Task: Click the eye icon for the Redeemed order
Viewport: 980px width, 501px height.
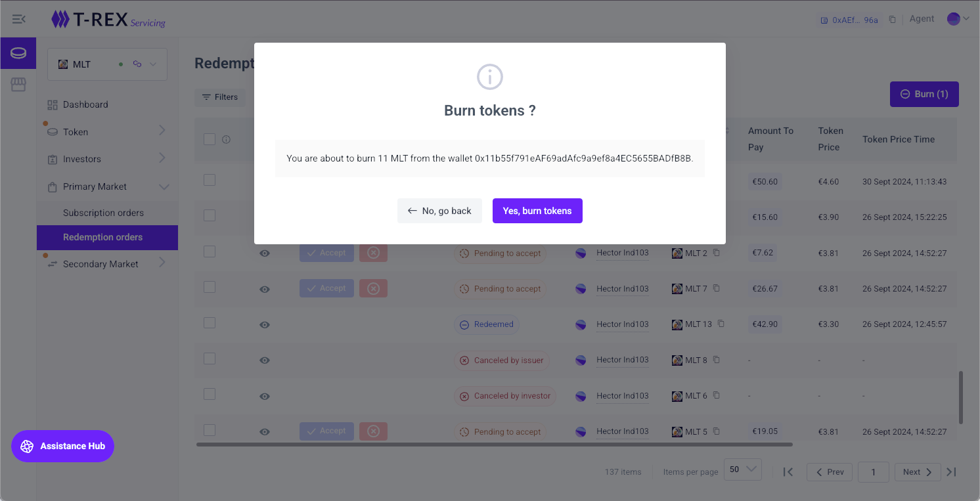Action: tap(265, 324)
